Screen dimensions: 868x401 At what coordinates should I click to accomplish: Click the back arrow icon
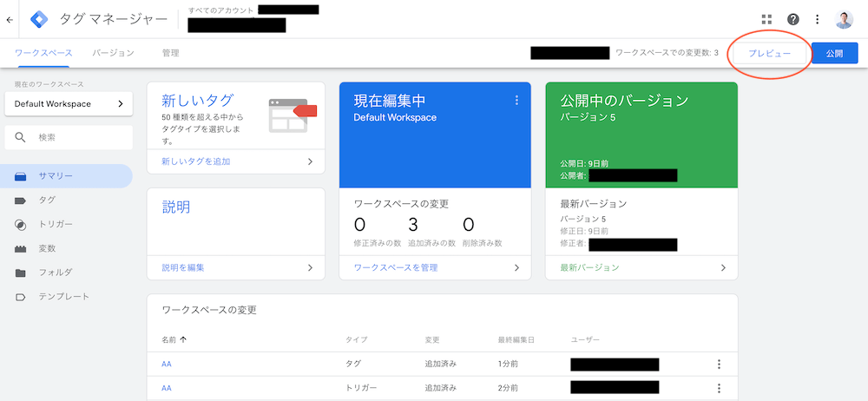point(10,19)
